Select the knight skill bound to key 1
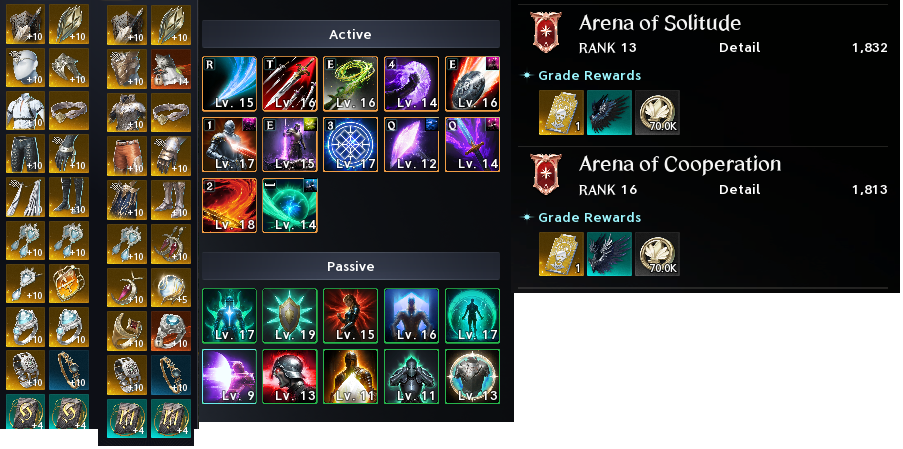Viewport: 903px width, 449px height. pos(229,144)
